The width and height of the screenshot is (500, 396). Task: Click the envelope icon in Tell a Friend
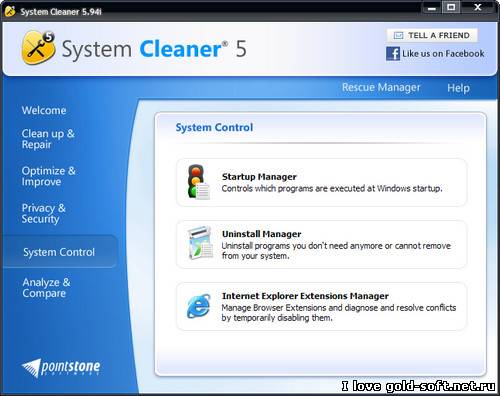(x=398, y=36)
